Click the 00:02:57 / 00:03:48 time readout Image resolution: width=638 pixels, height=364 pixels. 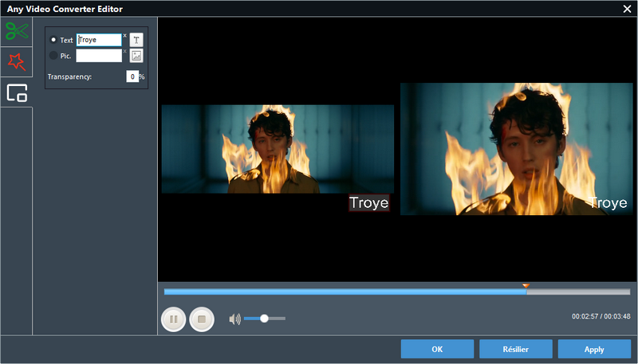pos(601,316)
